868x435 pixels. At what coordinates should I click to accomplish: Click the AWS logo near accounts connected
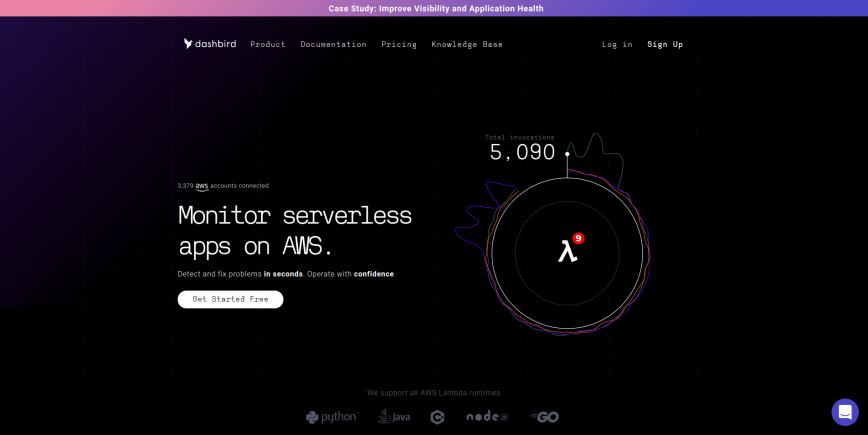pyautogui.click(x=202, y=187)
